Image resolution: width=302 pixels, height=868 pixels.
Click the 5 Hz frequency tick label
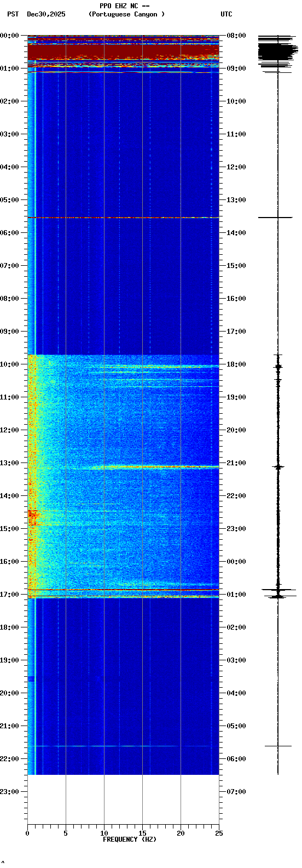66,833
